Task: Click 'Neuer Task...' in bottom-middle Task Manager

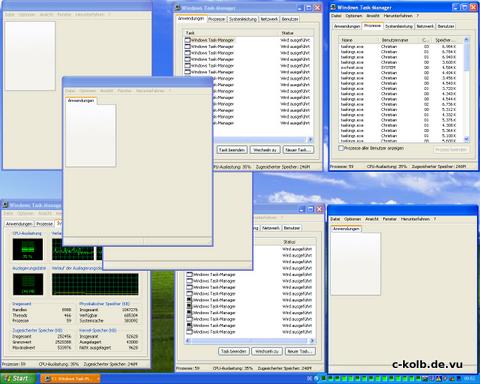Action: [300, 351]
